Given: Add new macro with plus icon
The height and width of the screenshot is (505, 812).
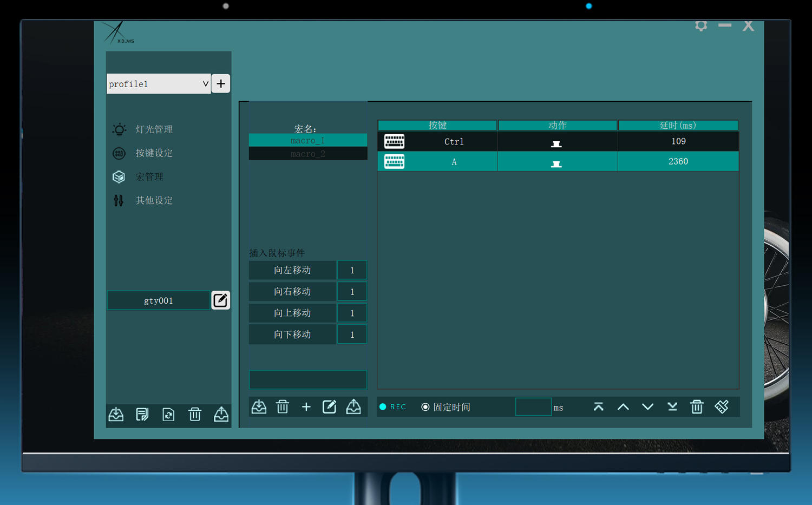Looking at the screenshot, I should click(x=306, y=406).
